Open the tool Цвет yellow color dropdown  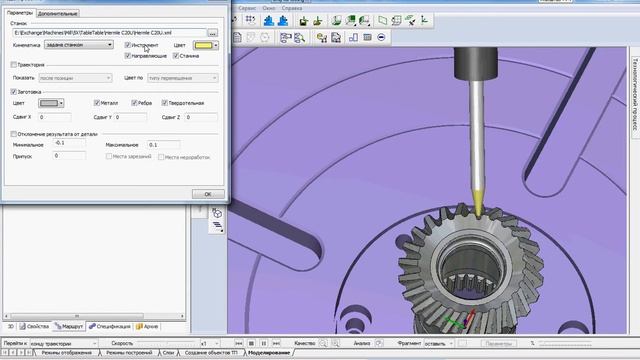(x=206, y=45)
